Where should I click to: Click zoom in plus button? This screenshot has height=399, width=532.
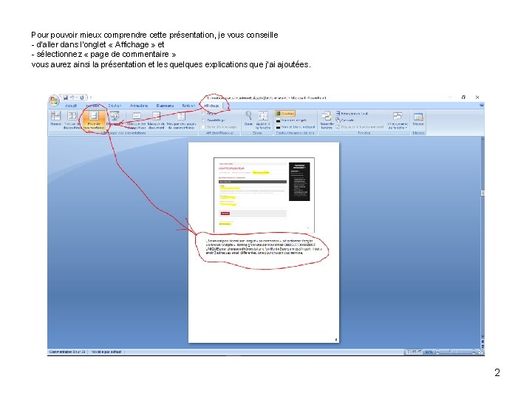474,352
